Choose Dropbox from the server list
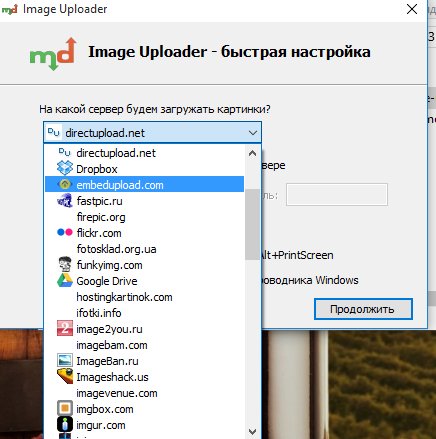The height and width of the screenshot is (439, 436). 144,169
